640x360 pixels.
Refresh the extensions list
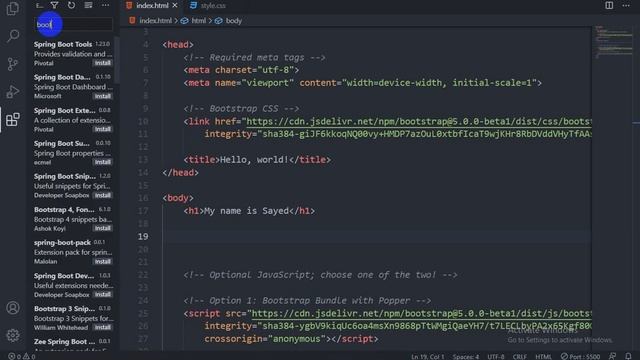pos(71,5)
